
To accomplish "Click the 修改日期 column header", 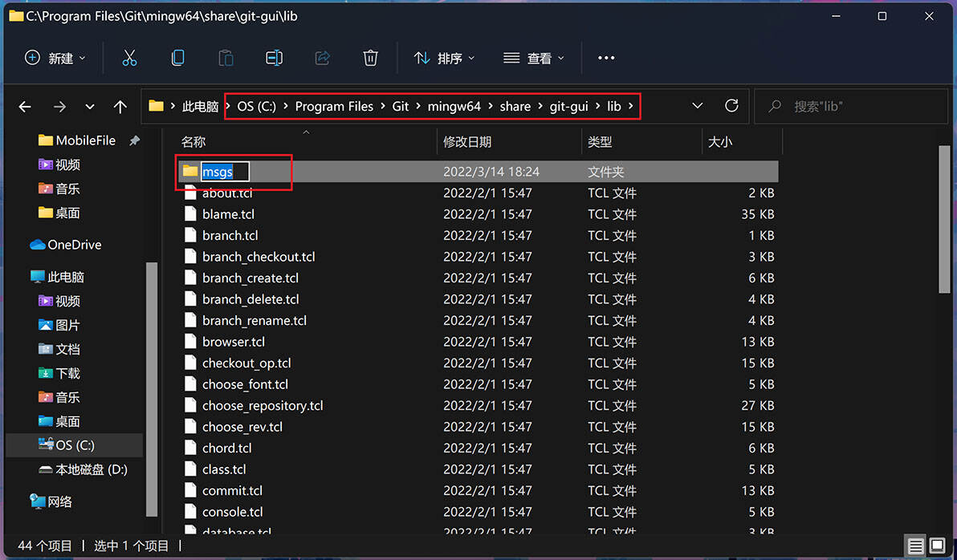I will [467, 142].
